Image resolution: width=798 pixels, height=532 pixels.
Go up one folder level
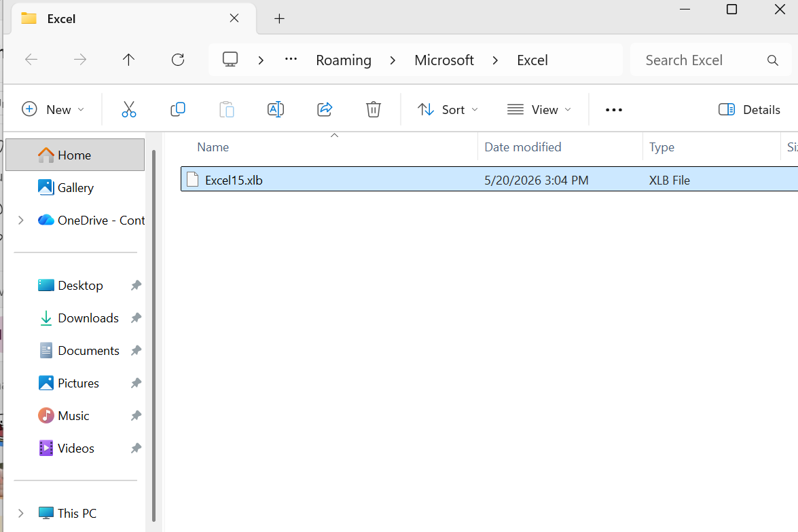129,60
